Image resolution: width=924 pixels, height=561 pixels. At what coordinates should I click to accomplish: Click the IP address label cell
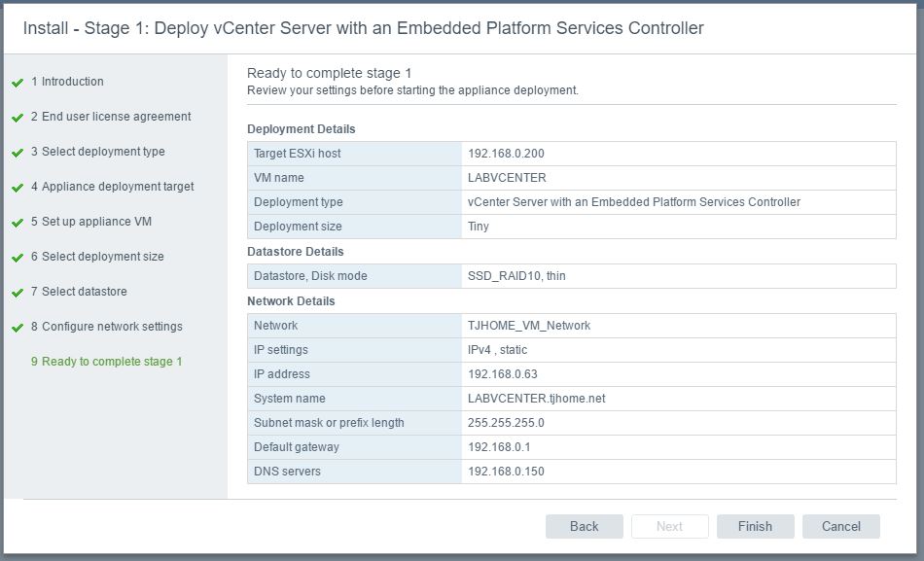click(x=355, y=373)
